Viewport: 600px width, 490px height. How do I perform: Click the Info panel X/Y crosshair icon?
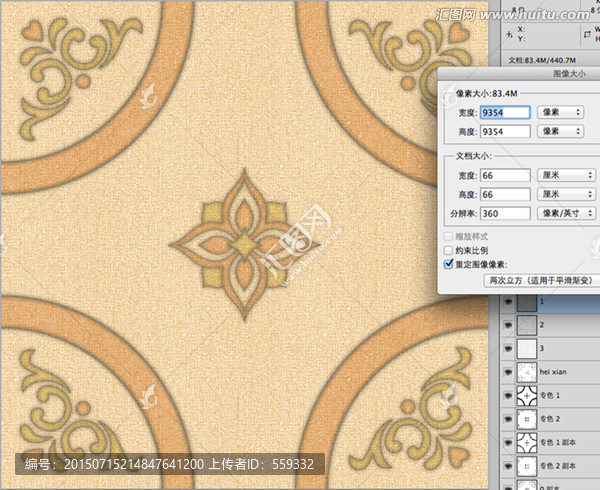pos(509,34)
